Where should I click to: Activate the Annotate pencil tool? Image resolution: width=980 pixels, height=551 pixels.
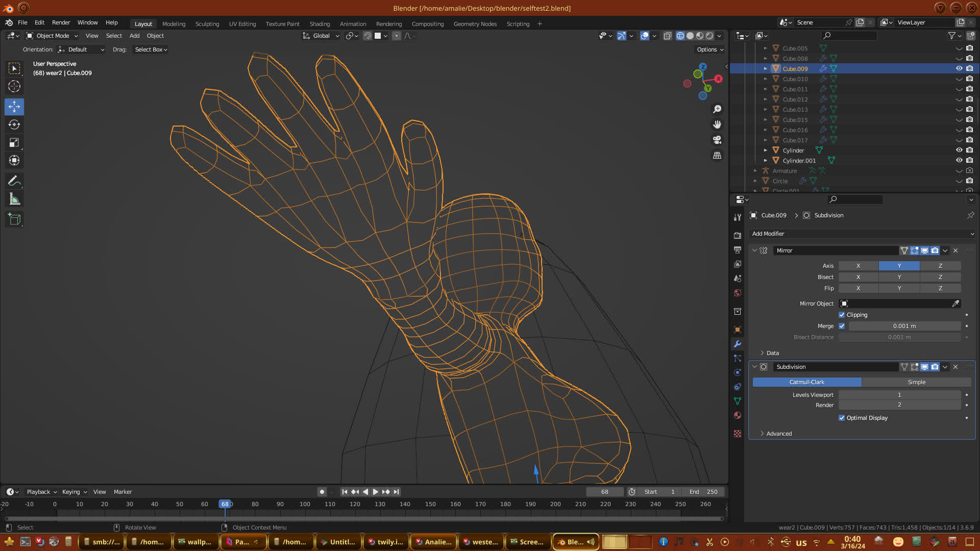click(x=14, y=181)
